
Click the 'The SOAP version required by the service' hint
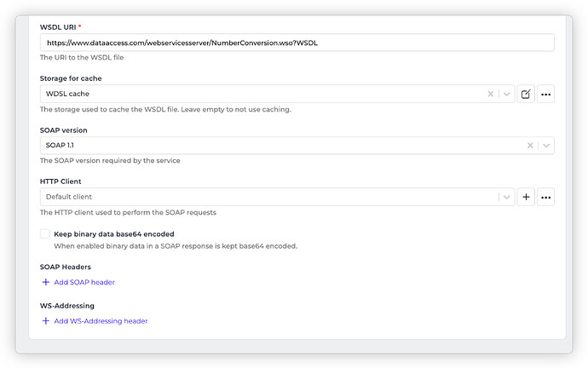pos(110,161)
